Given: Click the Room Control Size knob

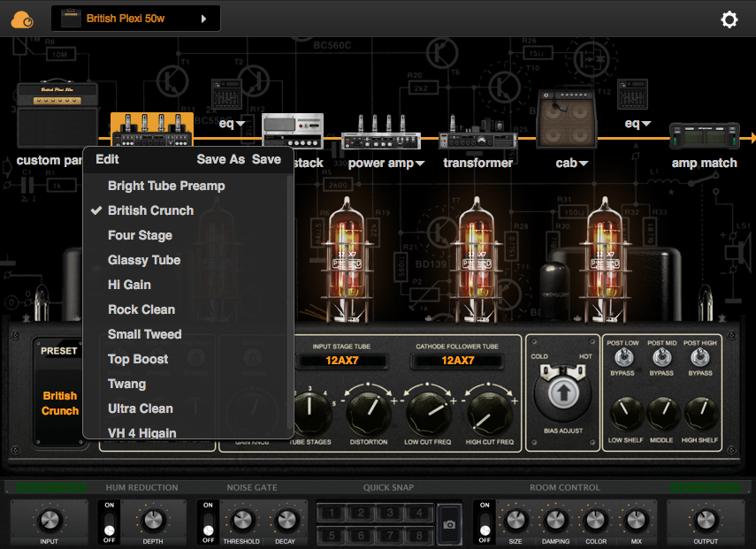Looking at the screenshot, I should (515, 520).
